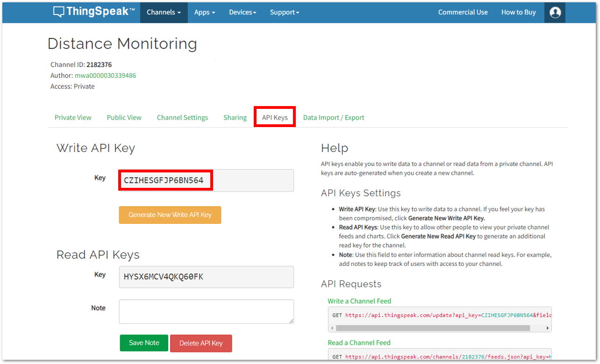Click the Write API Key section heading
The height and width of the screenshot is (364, 600).
click(96, 148)
